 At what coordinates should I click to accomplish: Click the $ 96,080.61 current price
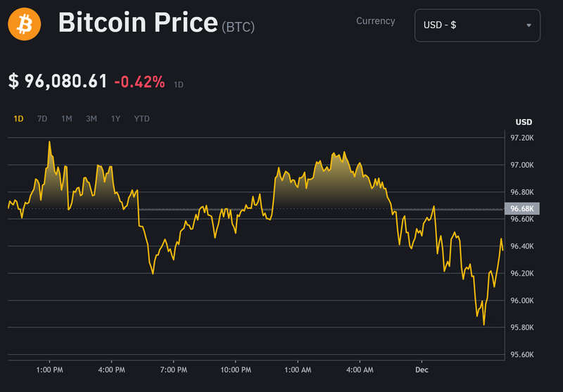tap(57, 82)
